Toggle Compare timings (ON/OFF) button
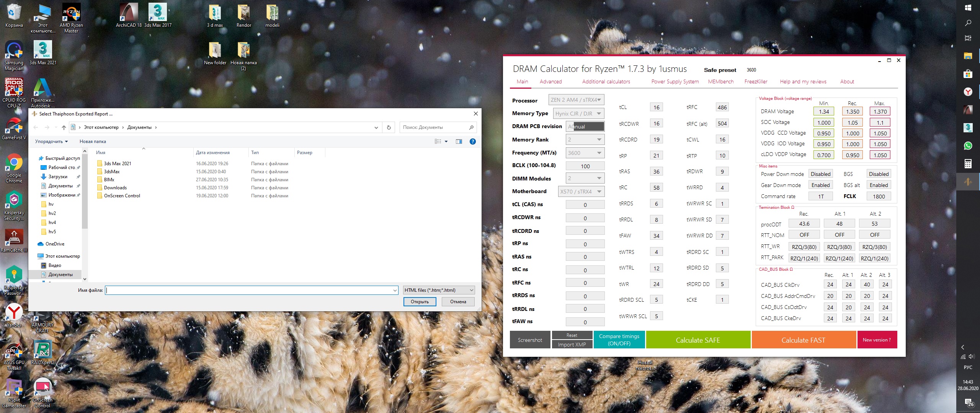This screenshot has width=980, height=413. click(619, 340)
